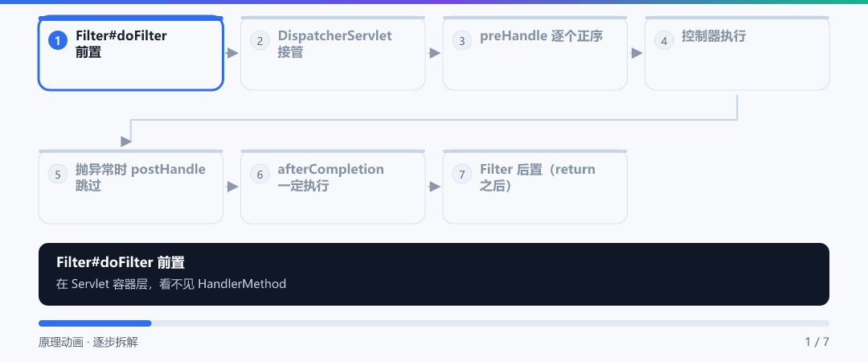
Task: Select the DispatcherServlet 接管 step card
Action: [333, 53]
